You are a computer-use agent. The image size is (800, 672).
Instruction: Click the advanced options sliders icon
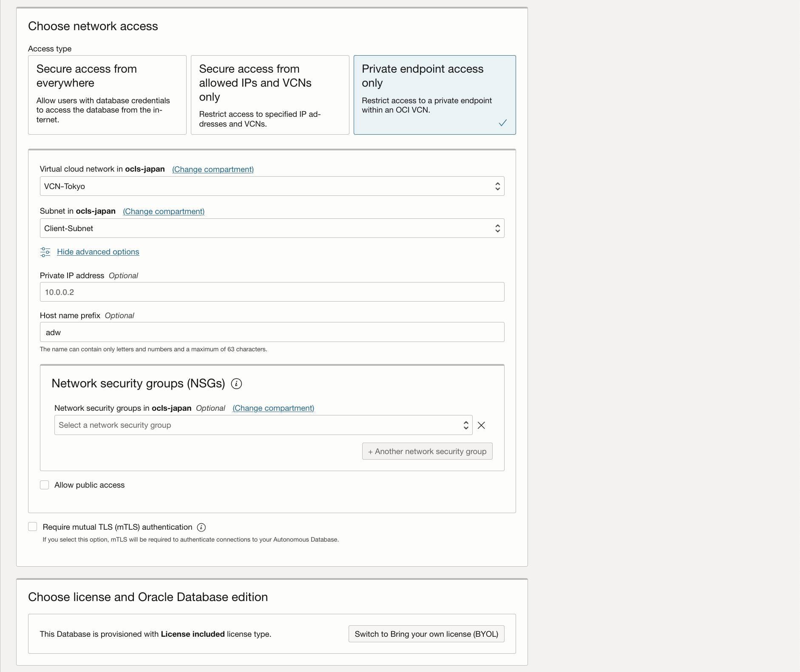45,252
